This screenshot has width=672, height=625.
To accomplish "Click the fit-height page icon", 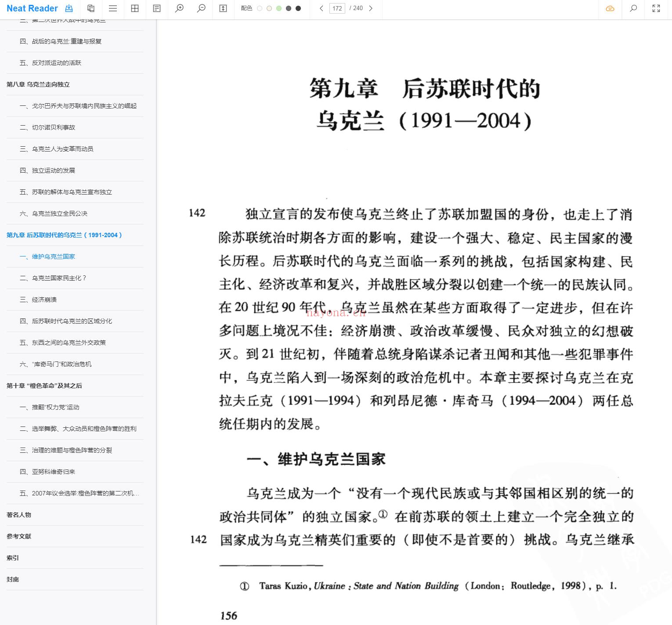I will point(223,8).
